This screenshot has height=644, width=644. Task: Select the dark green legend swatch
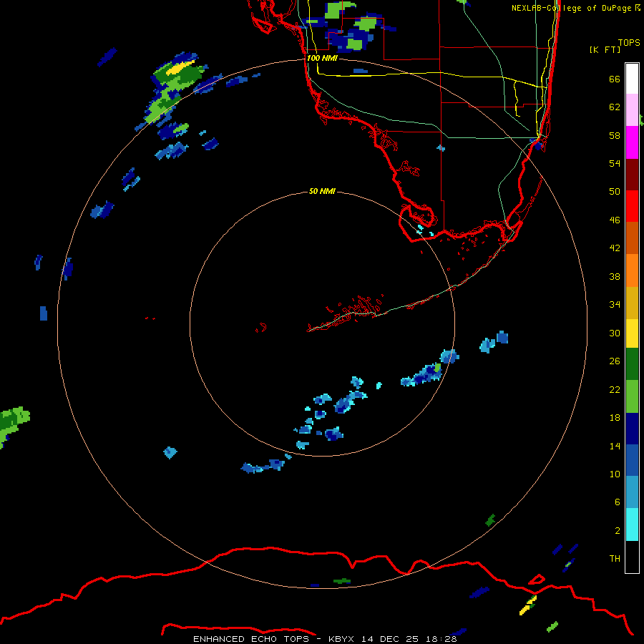(632, 364)
